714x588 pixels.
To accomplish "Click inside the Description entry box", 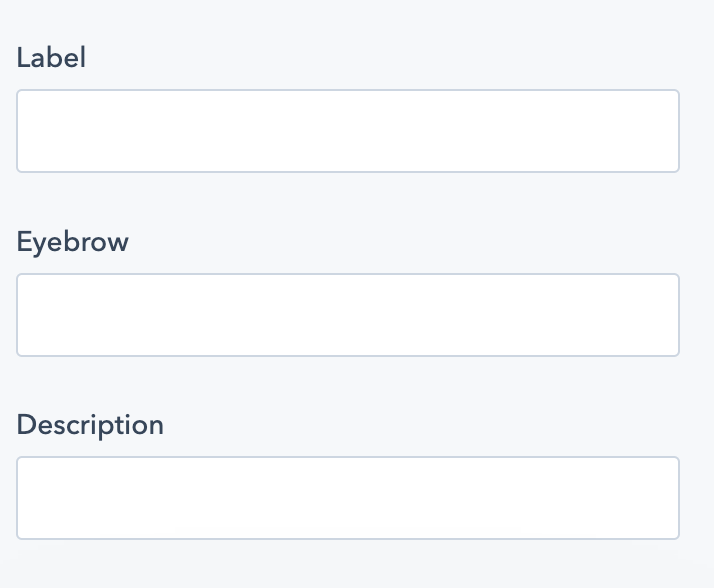I will click(348, 498).
